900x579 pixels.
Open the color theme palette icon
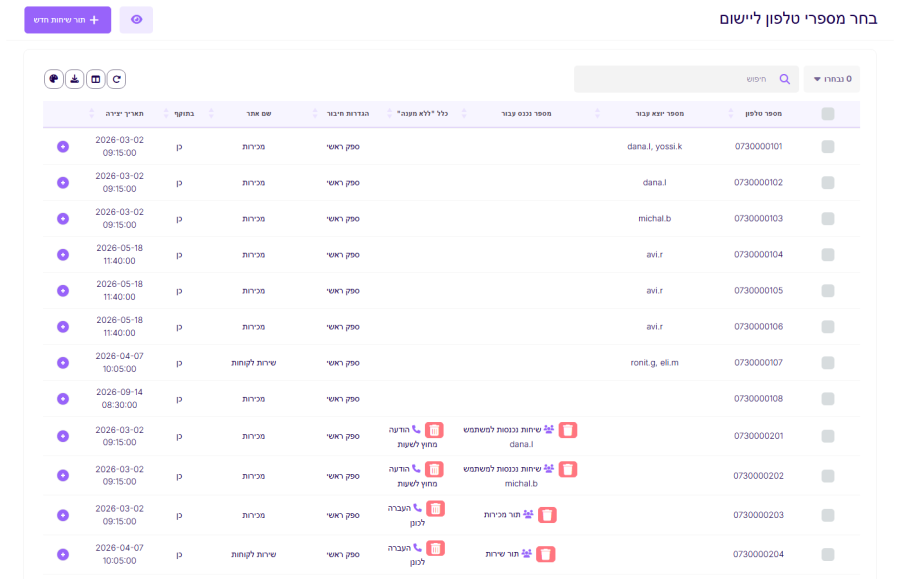(54, 79)
